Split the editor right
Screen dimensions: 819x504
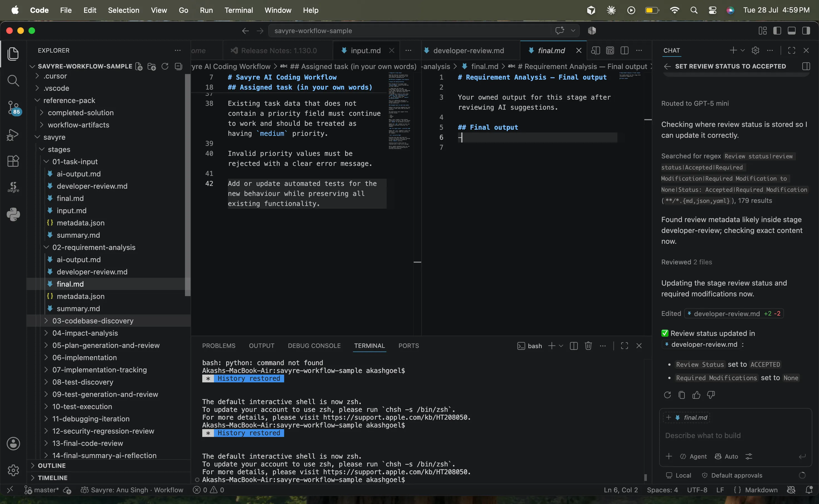point(624,50)
